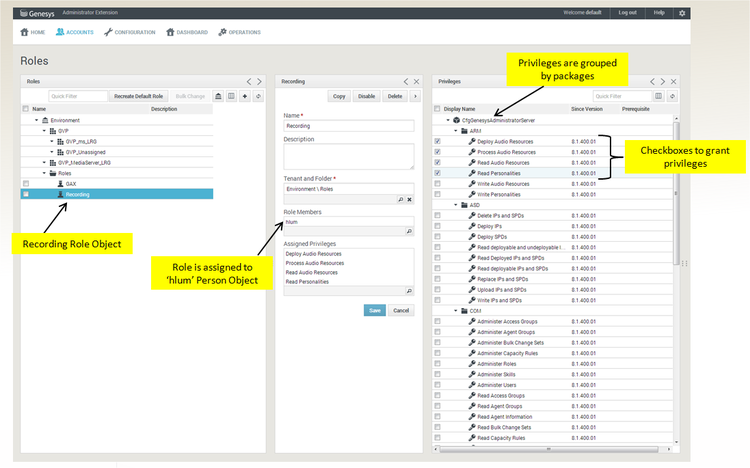Refresh the Privileges list
Viewport: 750px width, 468px height.
coord(673,96)
